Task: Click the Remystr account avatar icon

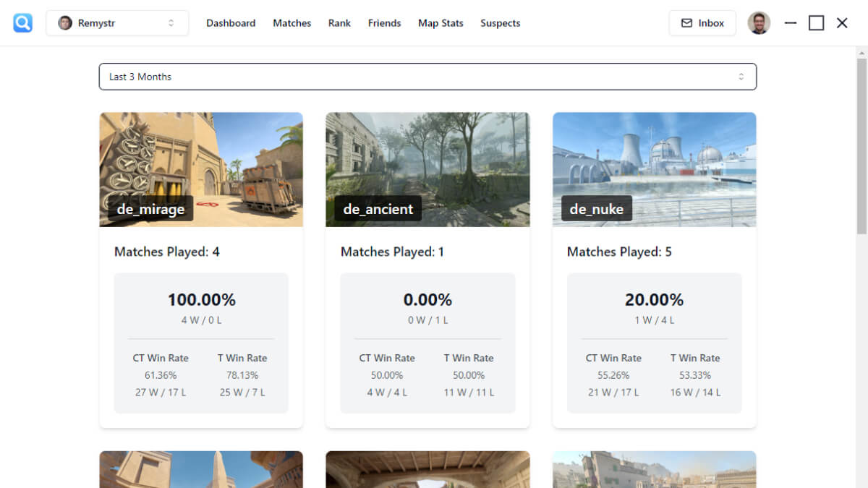Action: pos(65,23)
